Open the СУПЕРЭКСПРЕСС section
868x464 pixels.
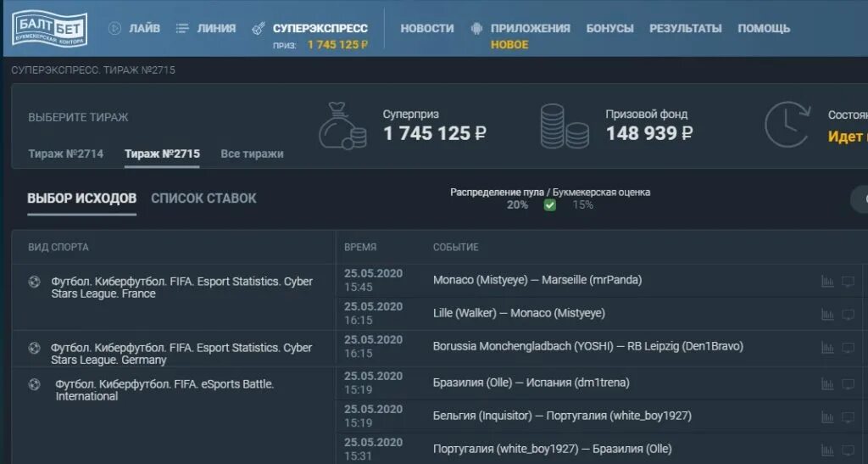[x=320, y=28]
